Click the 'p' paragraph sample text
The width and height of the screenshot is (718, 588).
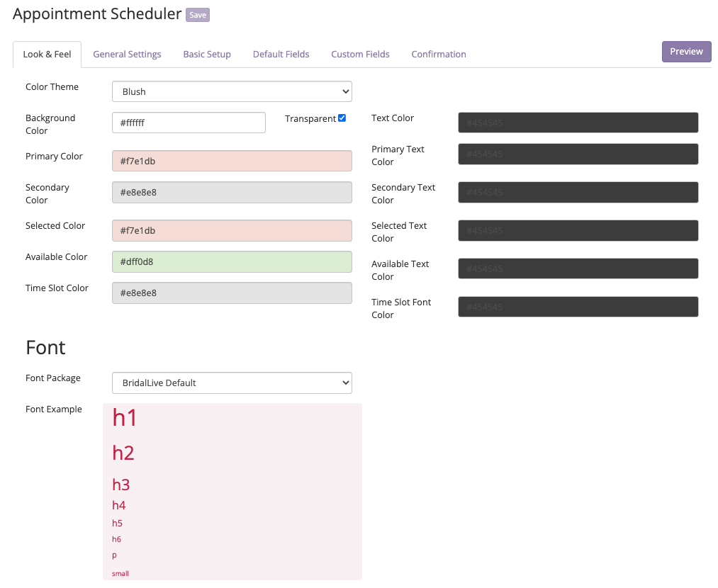click(115, 555)
